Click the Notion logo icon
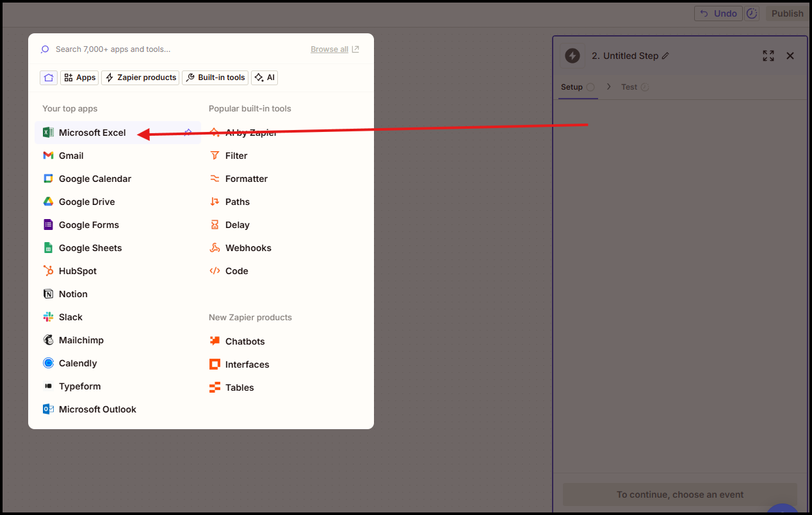Screen dimensions: 812x515 click(48, 294)
